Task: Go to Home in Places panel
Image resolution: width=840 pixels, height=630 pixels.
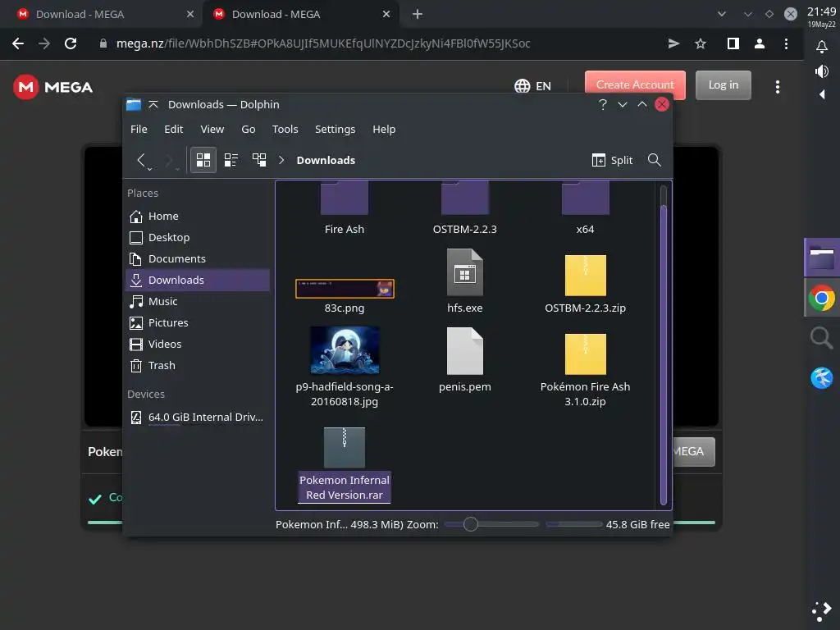Action: [198, 216]
